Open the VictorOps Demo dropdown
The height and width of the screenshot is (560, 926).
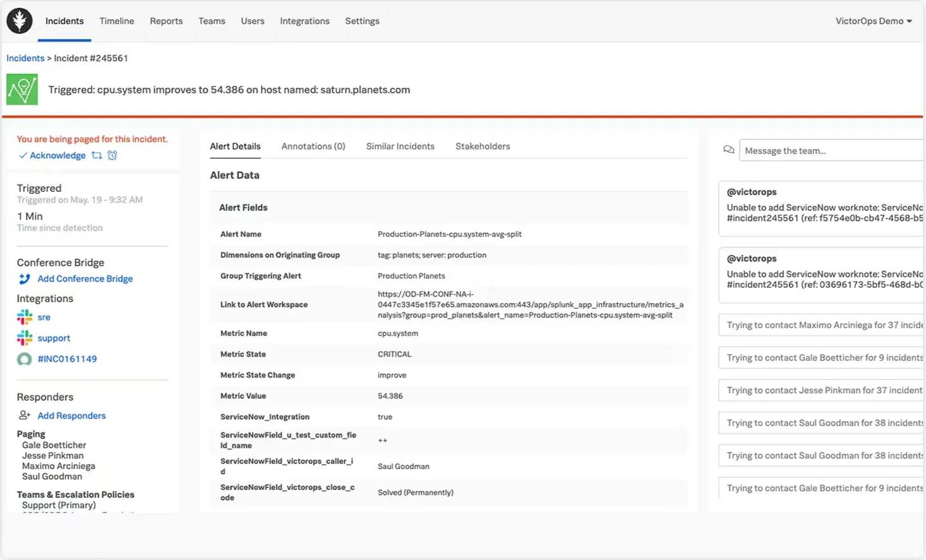[874, 20]
